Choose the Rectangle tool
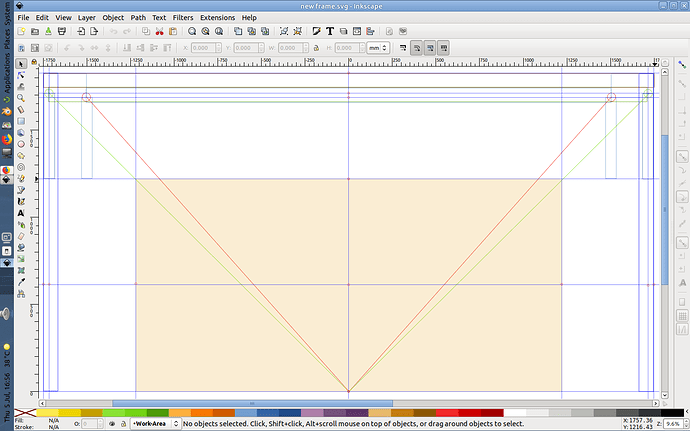 [21, 121]
